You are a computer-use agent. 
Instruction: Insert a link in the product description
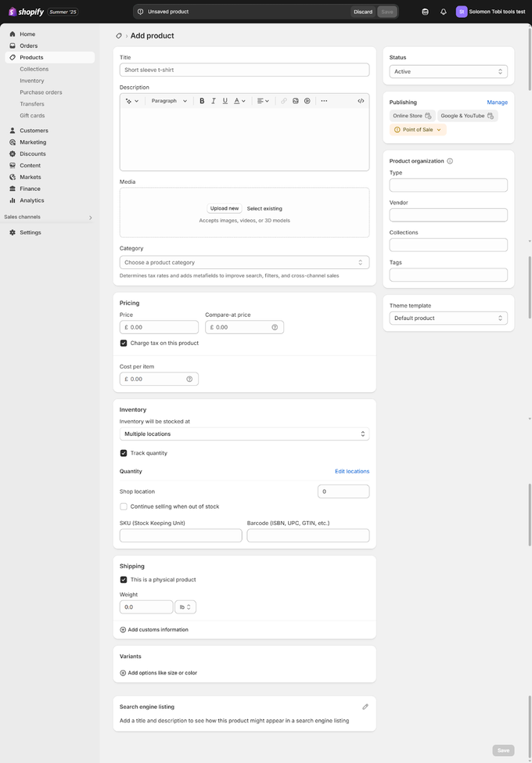[x=283, y=100]
